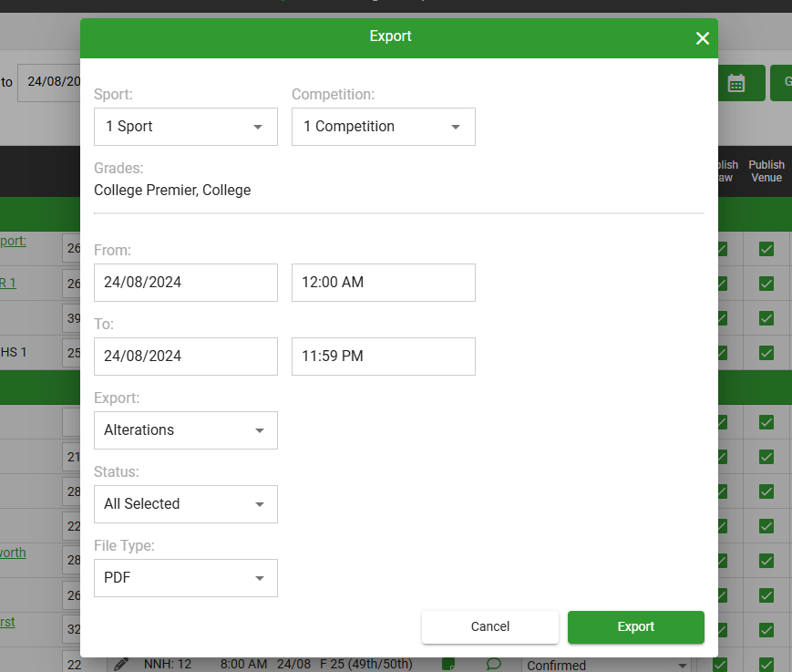
Task: Click the From time field 12:00 AM
Action: pyautogui.click(x=384, y=283)
